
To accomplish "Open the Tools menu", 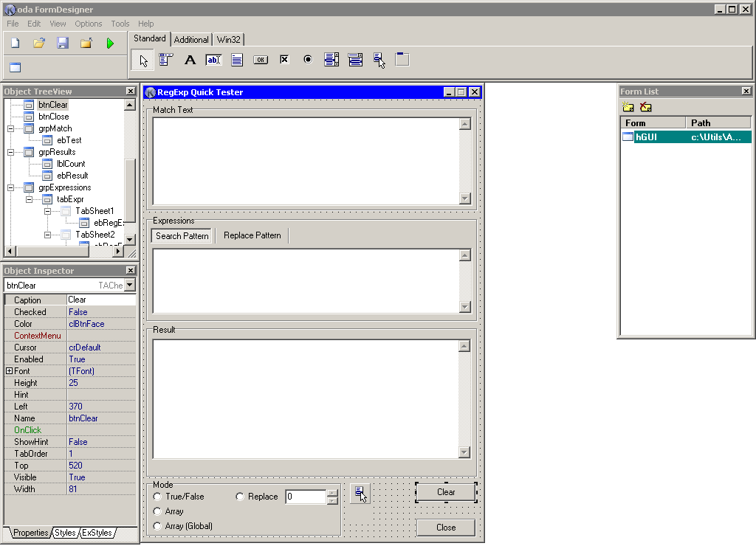I will click(120, 24).
